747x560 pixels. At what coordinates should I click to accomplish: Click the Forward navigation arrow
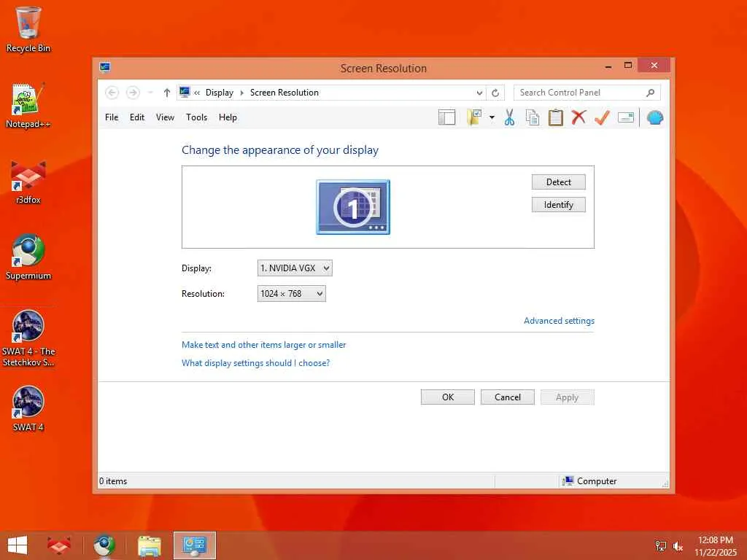click(x=133, y=93)
